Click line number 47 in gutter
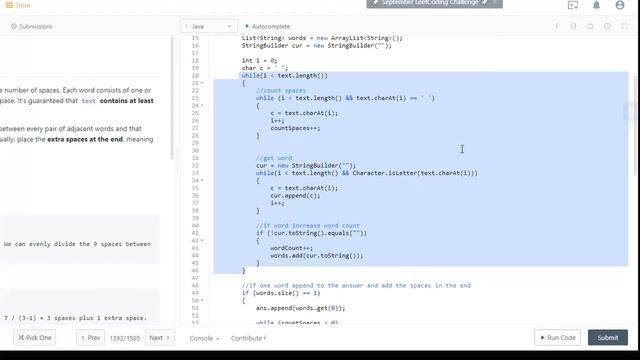Image resolution: width=640 pixels, height=360 pixels. click(x=195, y=278)
